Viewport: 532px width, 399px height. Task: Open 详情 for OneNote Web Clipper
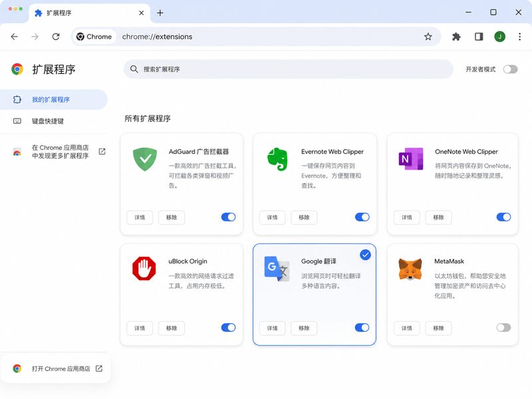click(407, 217)
